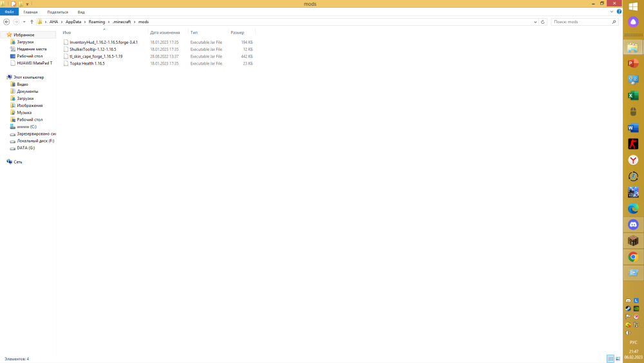
Task: Select АНА in the address breadcrumb
Action: 54,22
